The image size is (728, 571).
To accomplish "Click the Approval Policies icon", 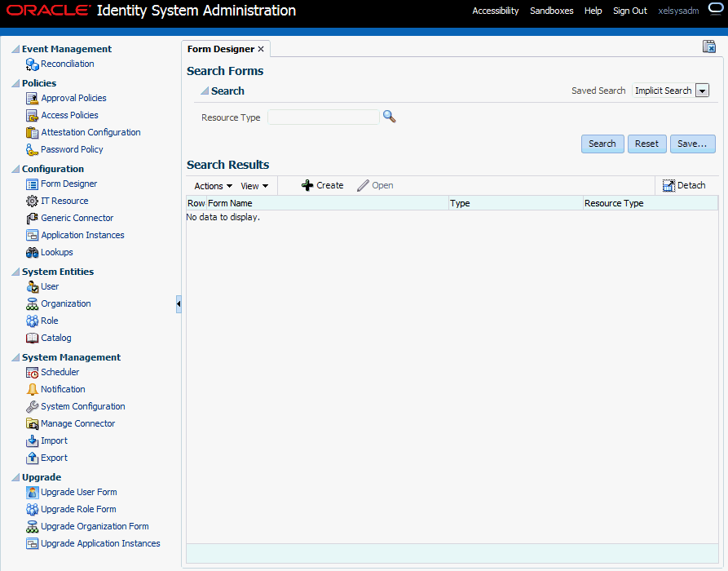I will [32, 98].
